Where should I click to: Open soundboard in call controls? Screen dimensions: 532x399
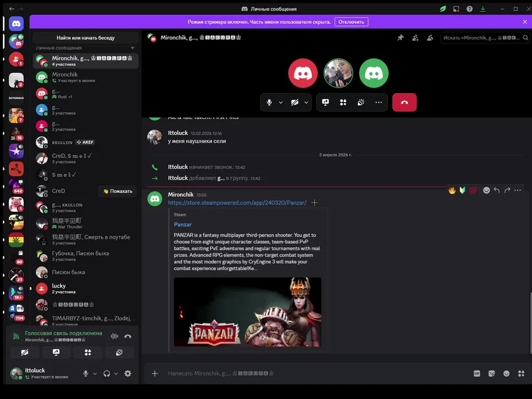point(361,102)
